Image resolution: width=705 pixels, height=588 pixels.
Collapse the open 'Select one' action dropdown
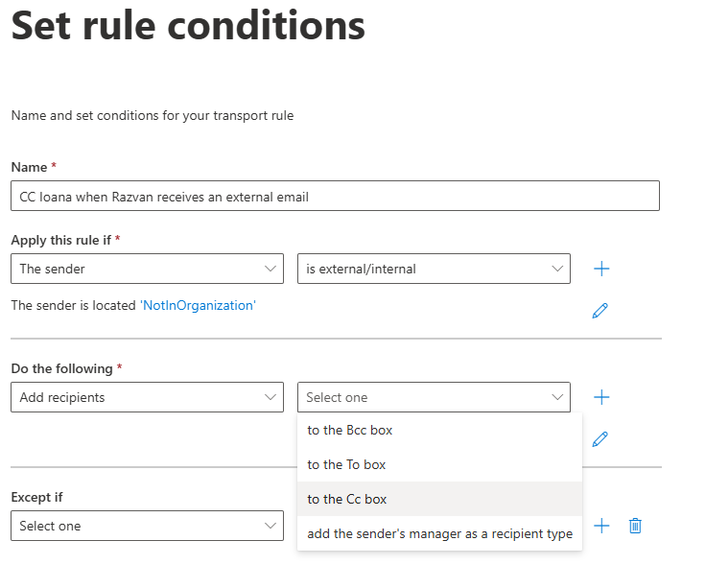pos(434,397)
